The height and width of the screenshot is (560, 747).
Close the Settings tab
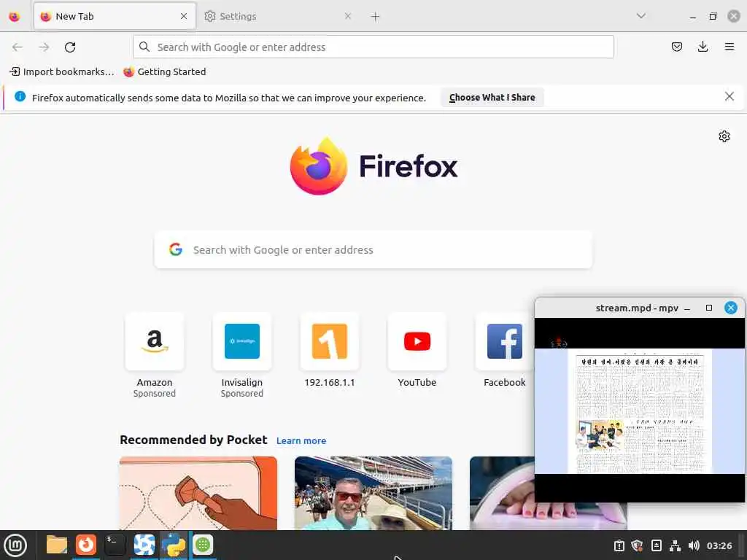[x=348, y=16]
